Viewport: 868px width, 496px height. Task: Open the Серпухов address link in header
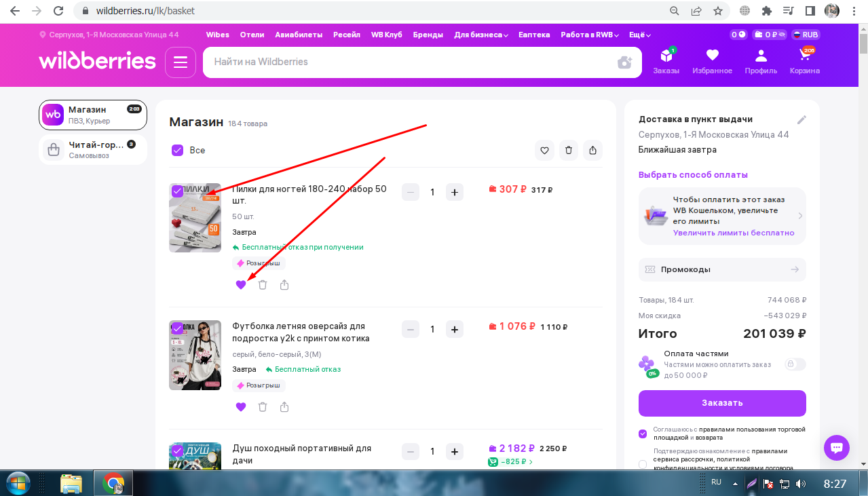[x=109, y=35]
